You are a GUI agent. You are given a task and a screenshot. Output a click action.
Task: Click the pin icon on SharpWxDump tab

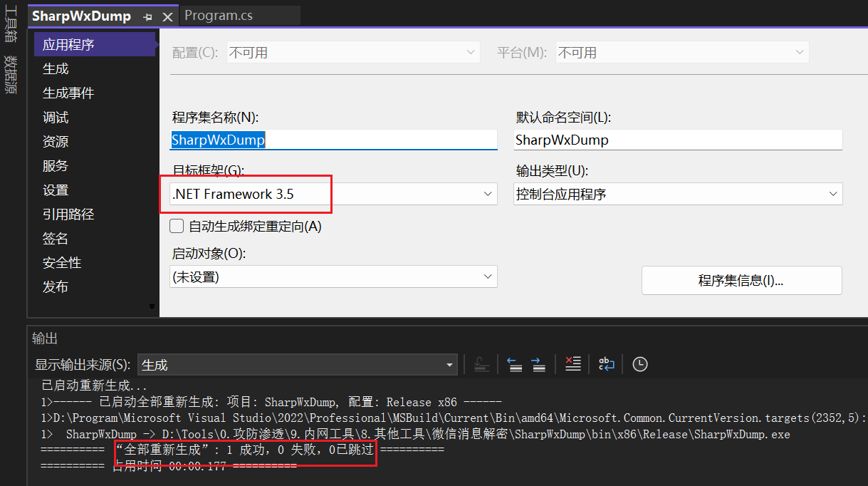click(147, 16)
